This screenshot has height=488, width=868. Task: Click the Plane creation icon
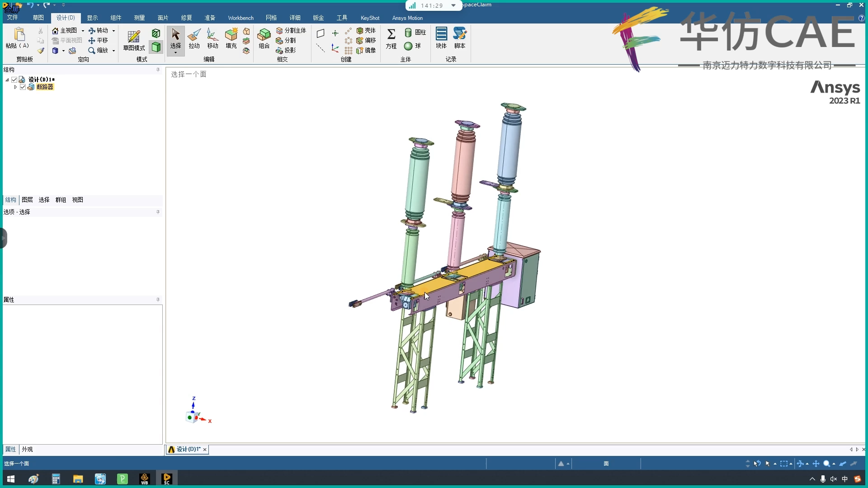pos(321,33)
